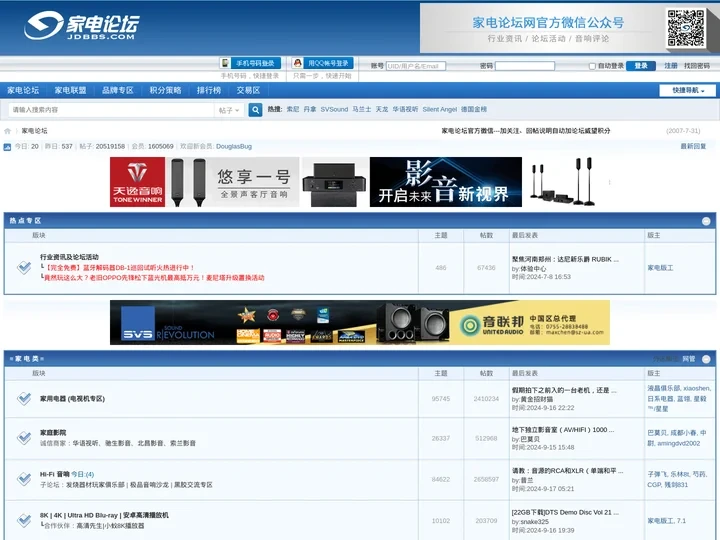Screen dimensions: 720x540
Task: Open poster 巴莫贝 under 家庭影院 last post
Action: (x=530, y=439)
